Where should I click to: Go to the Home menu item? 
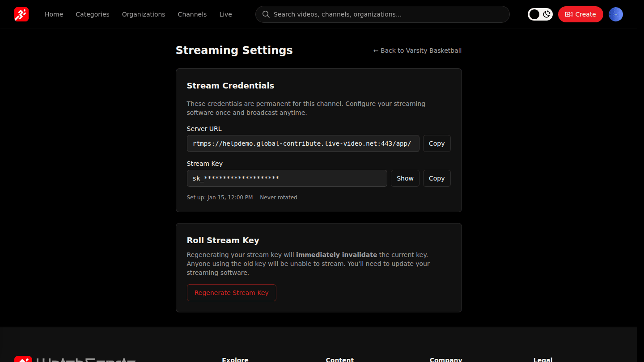click(54, 14)
